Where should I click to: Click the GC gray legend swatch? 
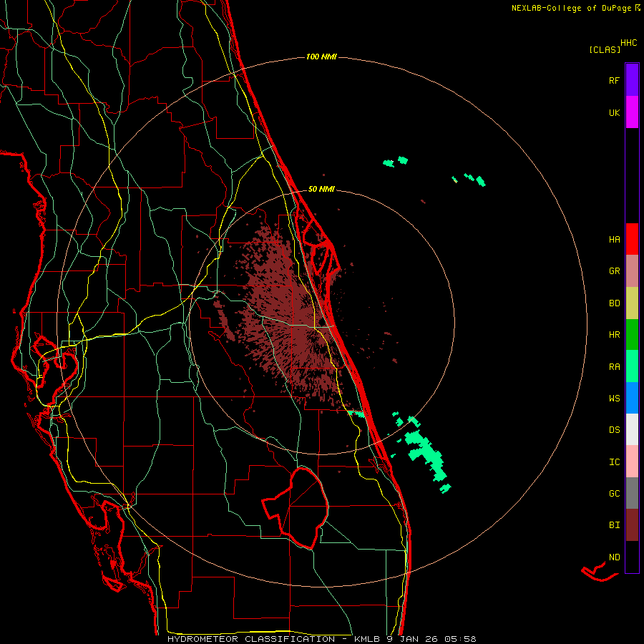[632, 493]
